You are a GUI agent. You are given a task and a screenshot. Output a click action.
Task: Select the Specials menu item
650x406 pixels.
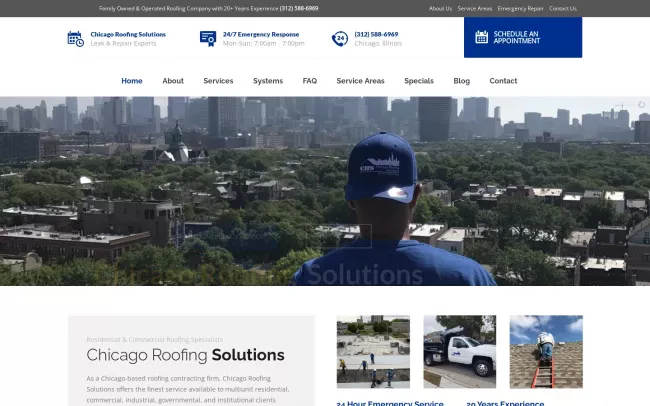[x=419, y=81]
